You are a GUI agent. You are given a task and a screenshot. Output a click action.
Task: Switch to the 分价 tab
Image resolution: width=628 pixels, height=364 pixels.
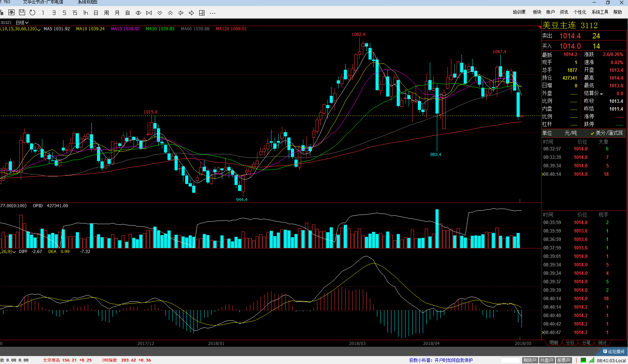tap(570, 343)
